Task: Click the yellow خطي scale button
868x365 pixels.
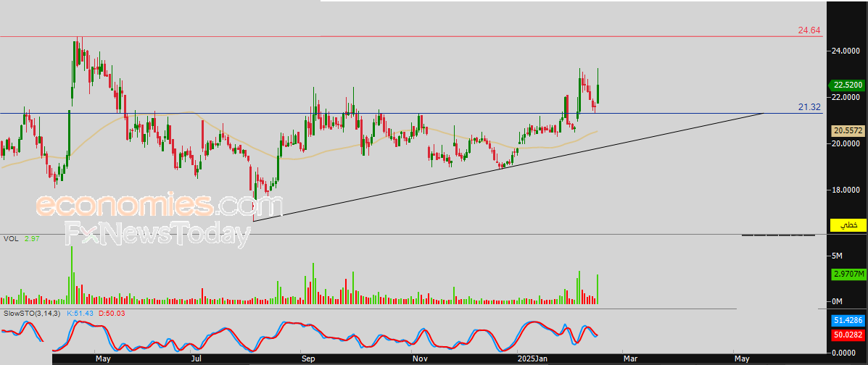Action: pyautogui.click(x=848, y=225)
